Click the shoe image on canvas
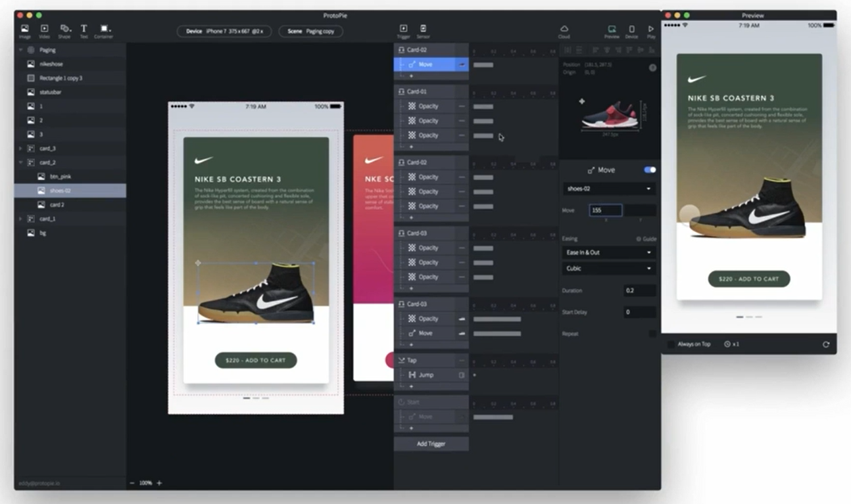Screen dimensions: 851x504 [x=256, y=293]
